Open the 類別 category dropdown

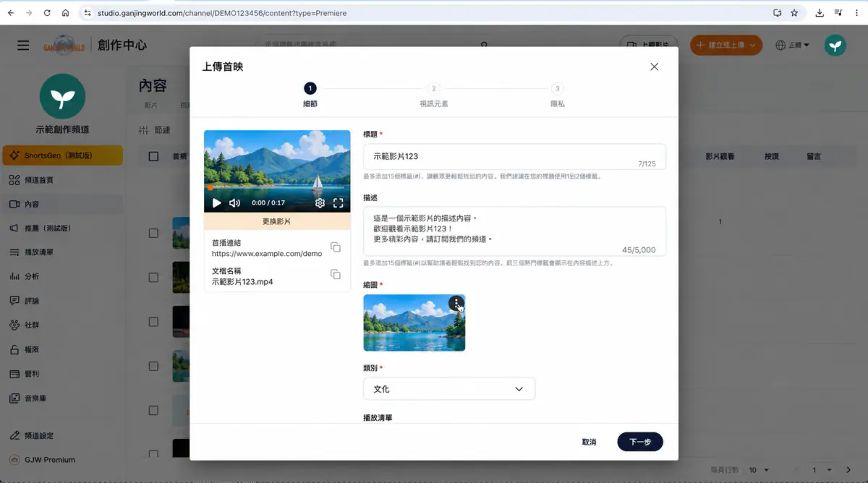pyautogui.click(x=449, y=389)
